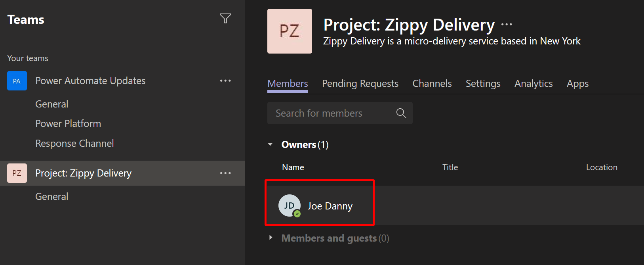Click the filter teams funnel icon
This screenshot has width=644, height=265.
(225, 18)
